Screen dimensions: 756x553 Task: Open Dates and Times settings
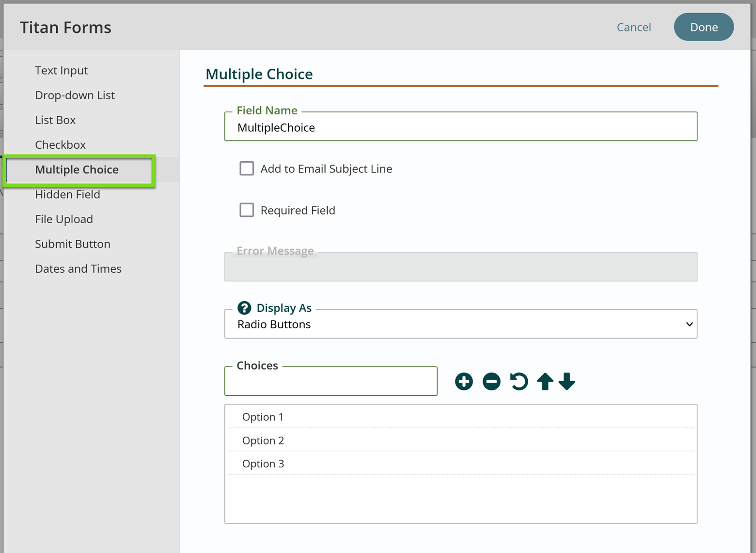pos(78,269)
